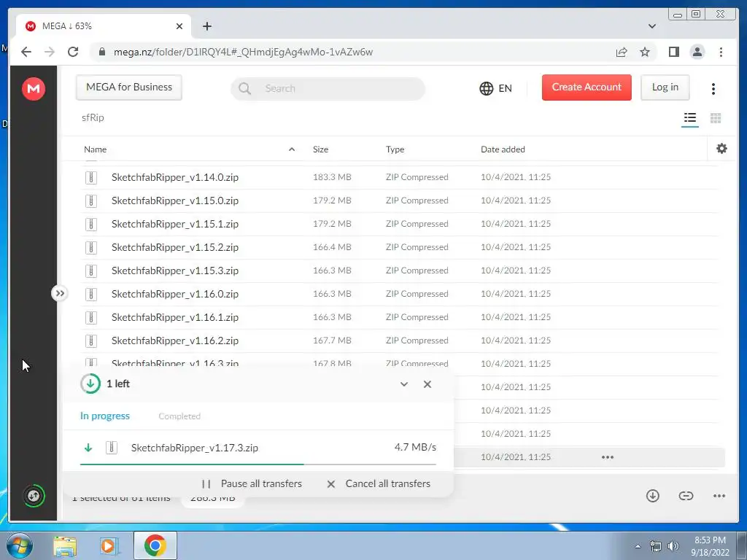This screenshot has height=560, width=747.
Task: Open context menu dots on selected row
Action: point(608,457)
